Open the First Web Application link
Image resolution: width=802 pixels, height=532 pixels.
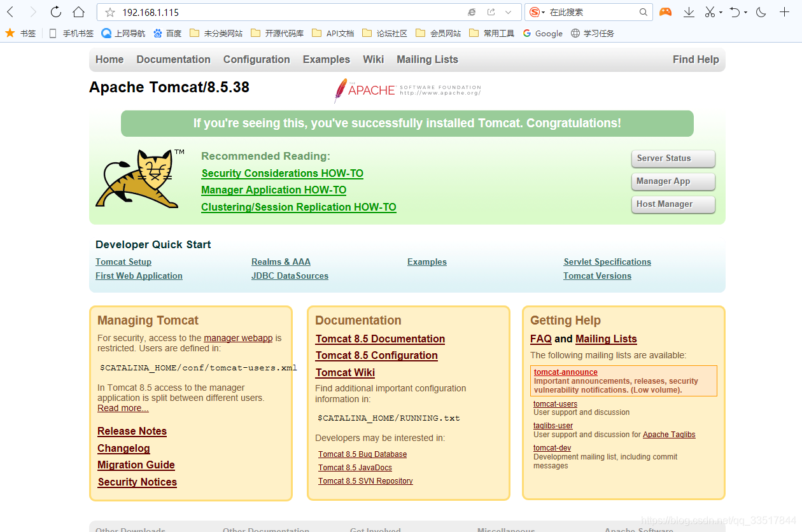coord(139,276)
